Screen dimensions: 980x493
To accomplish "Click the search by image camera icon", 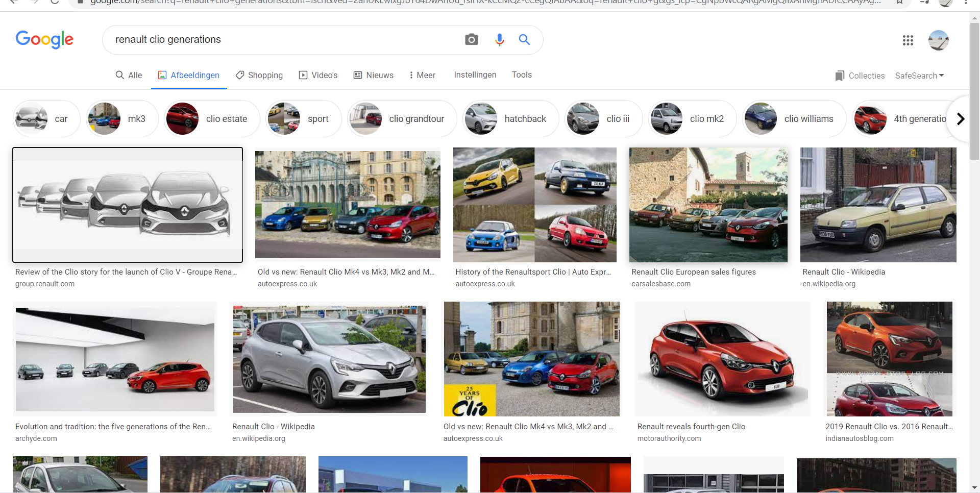I will tap(471, 39).
